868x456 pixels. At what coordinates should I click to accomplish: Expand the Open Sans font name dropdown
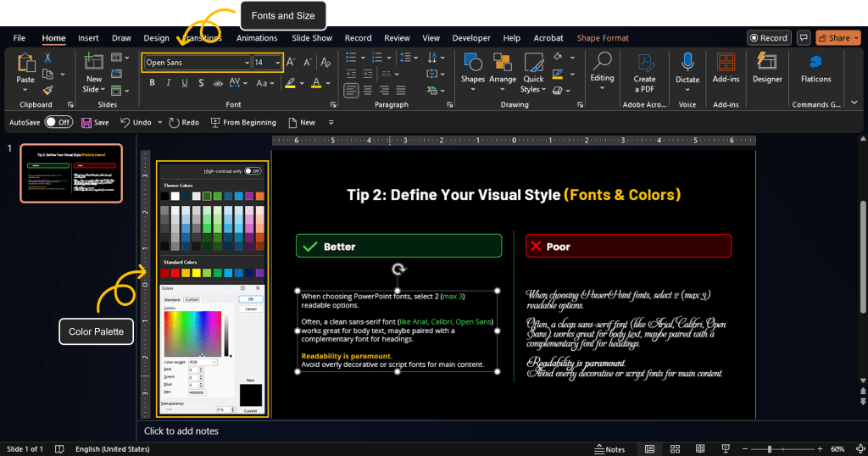(247, 63)
